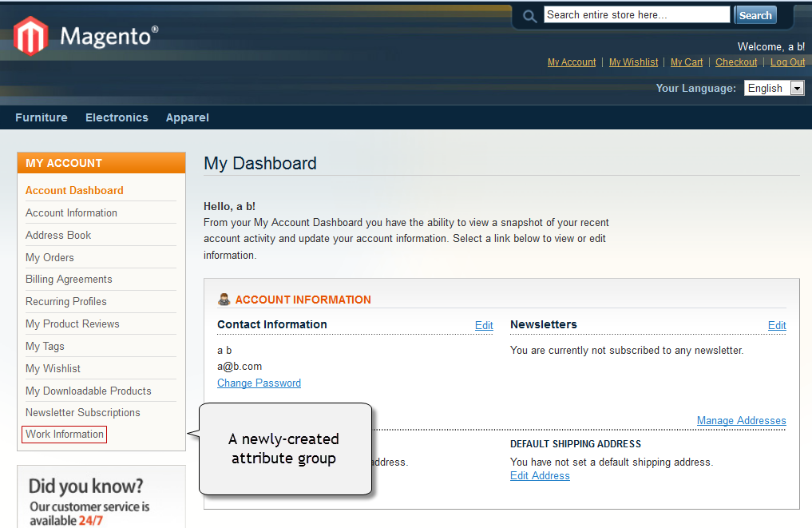Click the Change Password link
Viewport: 812px width, 528px height.
coord(259,383)
